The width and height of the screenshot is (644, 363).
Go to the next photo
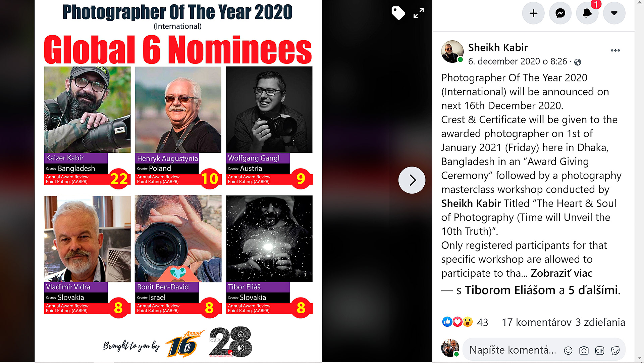pos(412,180)
